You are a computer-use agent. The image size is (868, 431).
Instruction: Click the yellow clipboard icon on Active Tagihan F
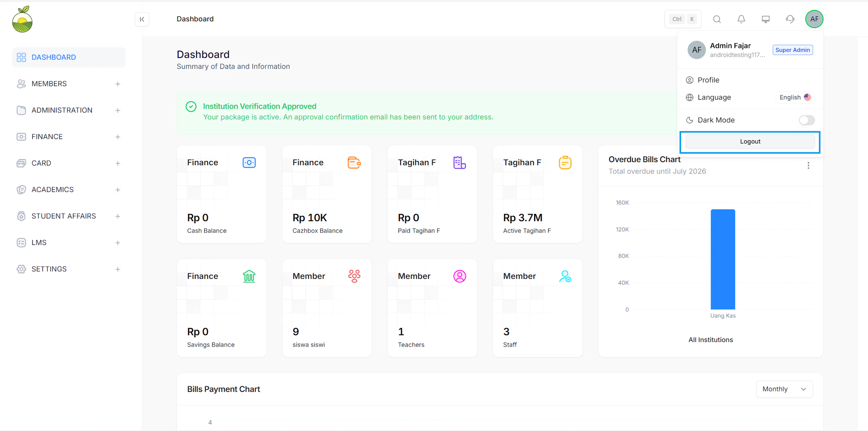[565, 162]
